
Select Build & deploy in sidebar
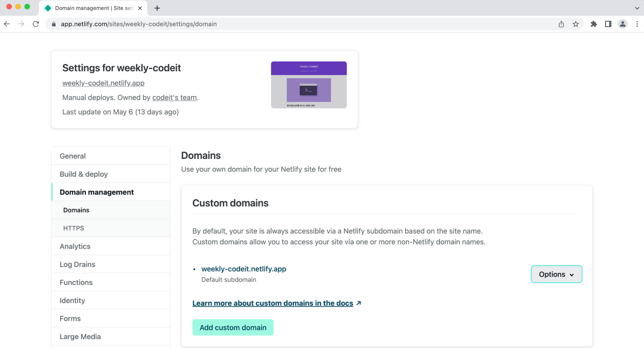pyautogui.click(x=111, y=174)
